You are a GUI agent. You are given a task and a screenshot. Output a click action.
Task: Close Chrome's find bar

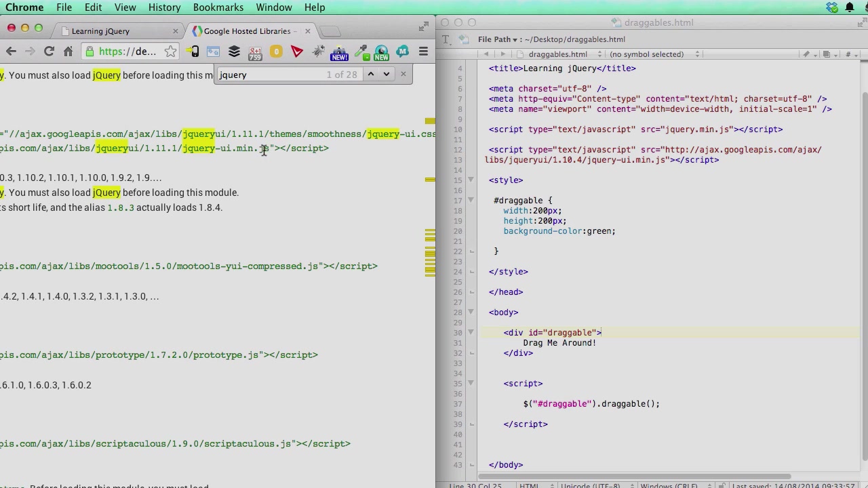pos(403,75)
